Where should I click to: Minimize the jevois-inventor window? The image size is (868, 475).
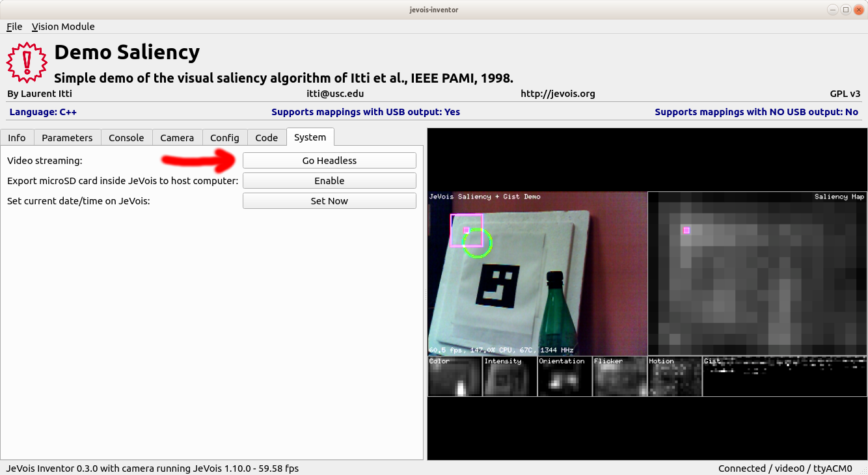click(833, 10)
